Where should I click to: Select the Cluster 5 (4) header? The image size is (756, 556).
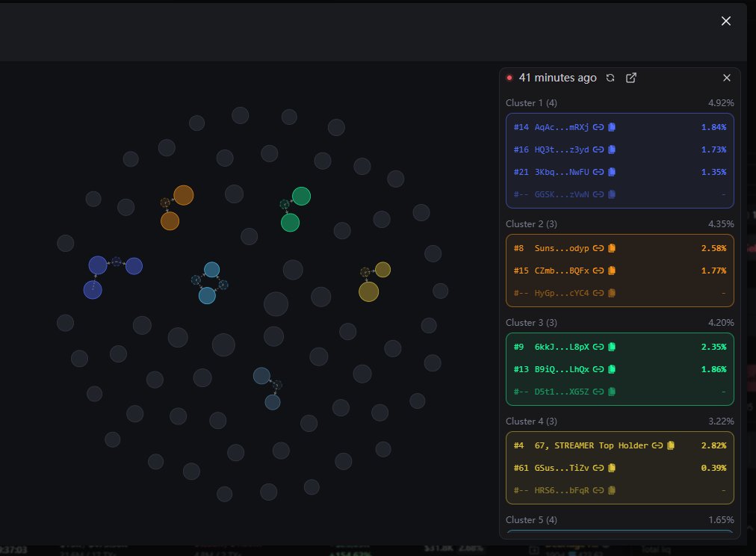coord(531,520)
